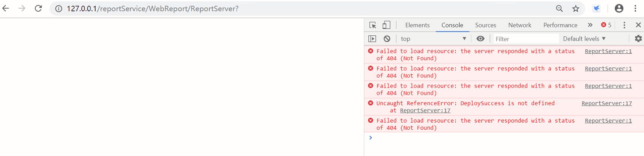Show the console sidebar
Screen dimensions: 644x156
[x=372, y=39]
